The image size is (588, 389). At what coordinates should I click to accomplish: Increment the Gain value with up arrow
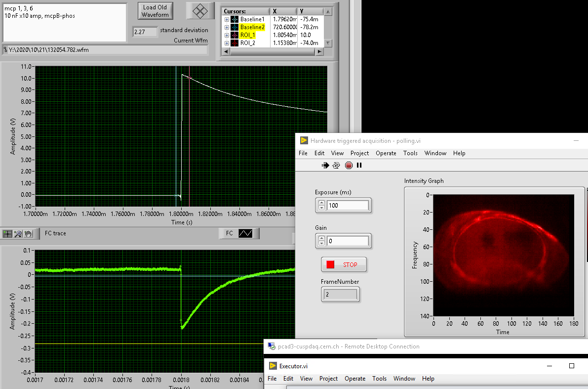[x=321, y=238]
